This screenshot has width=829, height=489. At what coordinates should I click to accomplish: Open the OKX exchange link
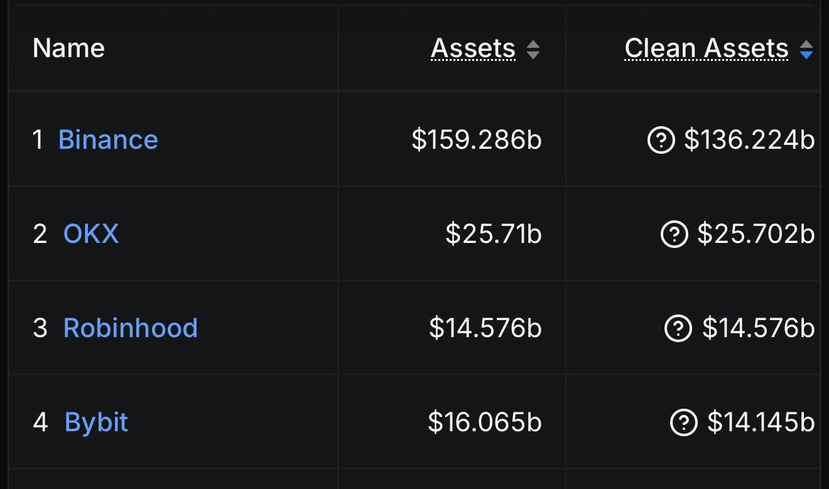(91, 234)
